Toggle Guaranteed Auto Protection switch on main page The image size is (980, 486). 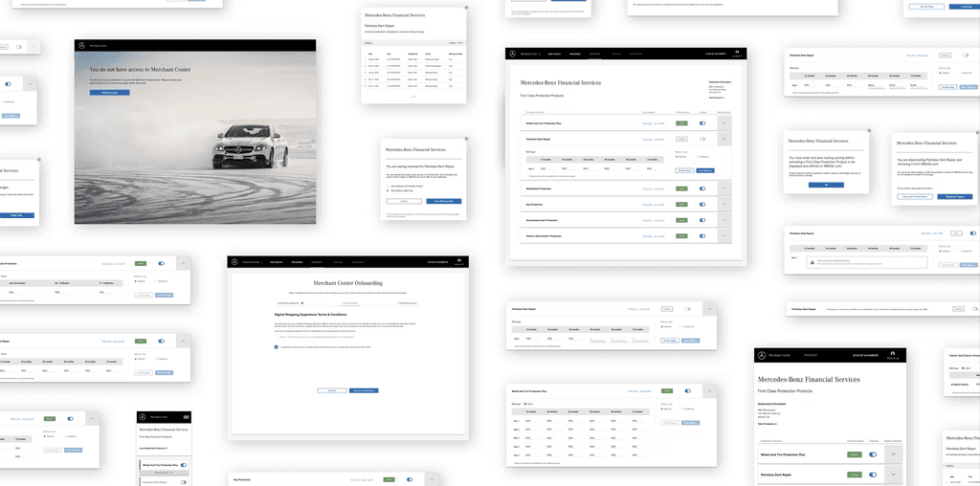coord(702,220)
